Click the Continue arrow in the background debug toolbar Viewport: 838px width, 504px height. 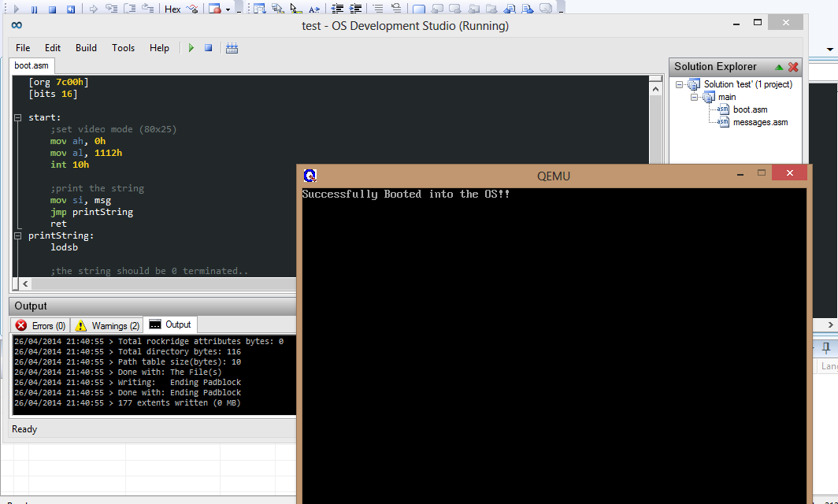coord(16,9)
